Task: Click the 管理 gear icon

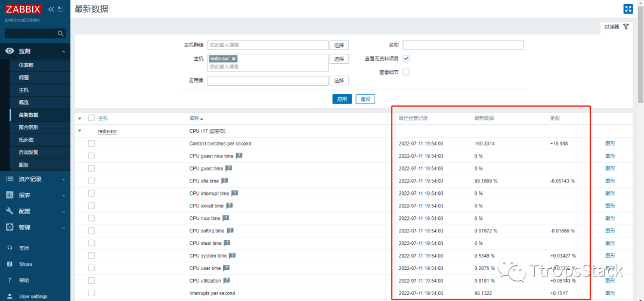Action: click(x=10, y=227)
